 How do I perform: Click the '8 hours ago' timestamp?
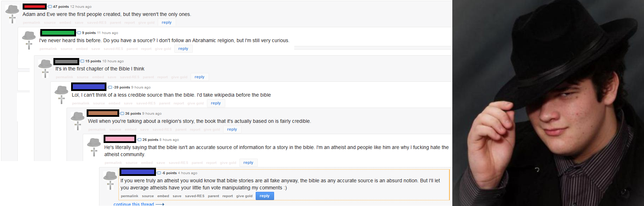tap(169, 140)
